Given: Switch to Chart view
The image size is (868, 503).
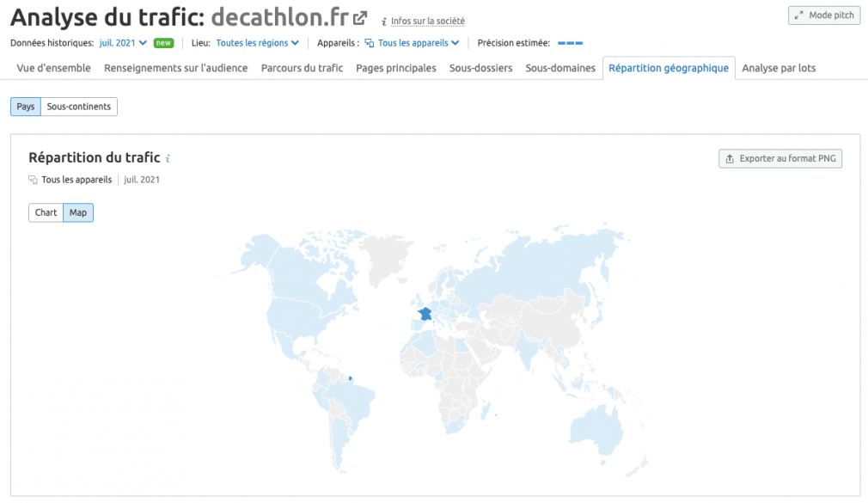Looking at the screenshot, I should tap(46, 212).
